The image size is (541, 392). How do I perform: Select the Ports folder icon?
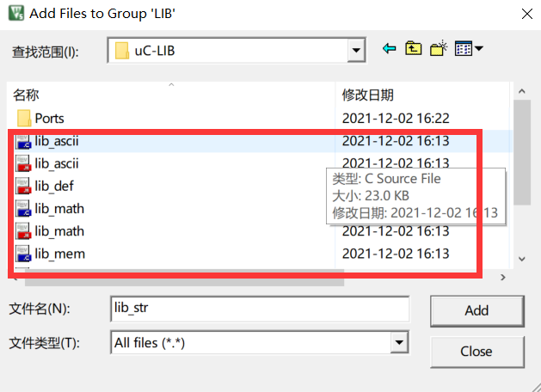click(24, 119)
